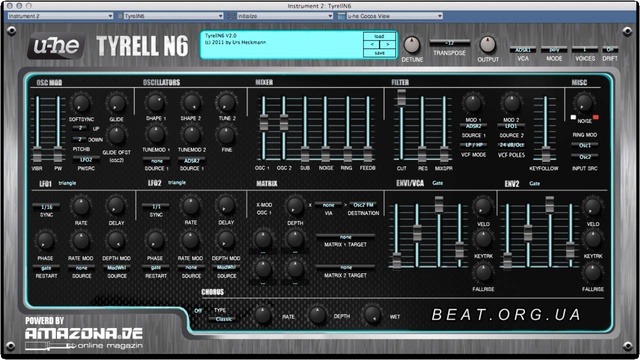Click the LFO1 DELAY knob

point(116,207)
